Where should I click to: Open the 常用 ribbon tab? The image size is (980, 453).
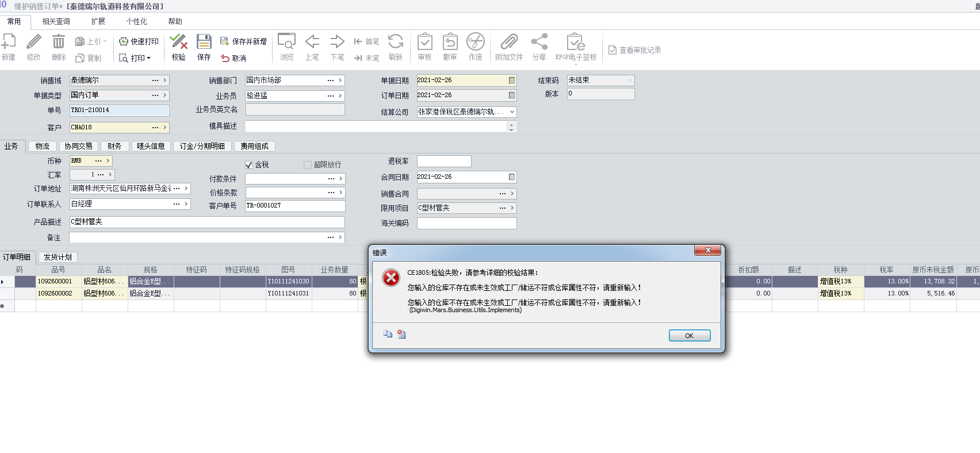pos(14,21)
